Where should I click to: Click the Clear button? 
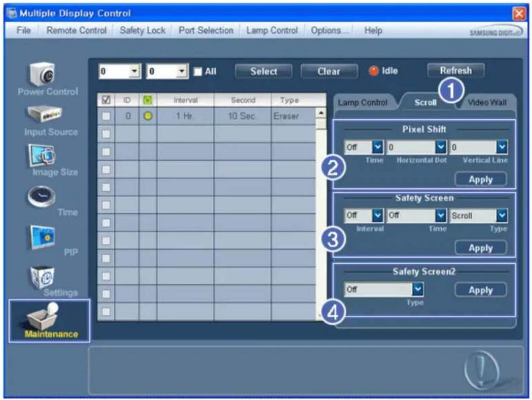[x=329, y=71]
